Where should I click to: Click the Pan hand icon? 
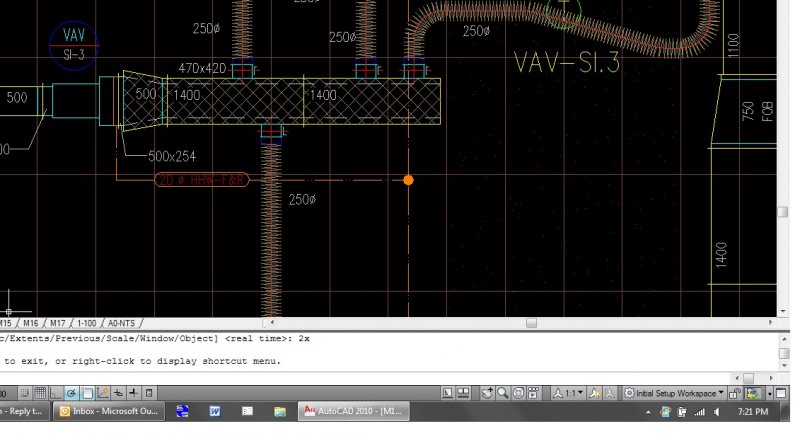point(487,393)
